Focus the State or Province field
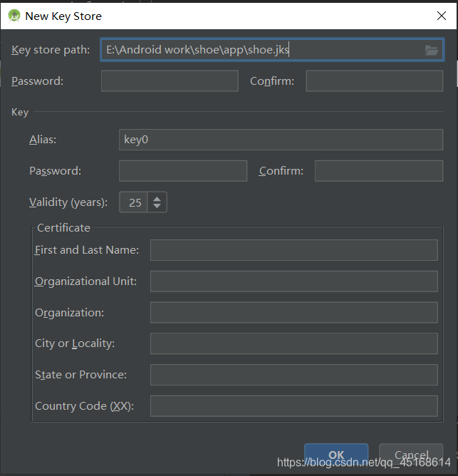 pyautogui.click(x=293, y=375)
